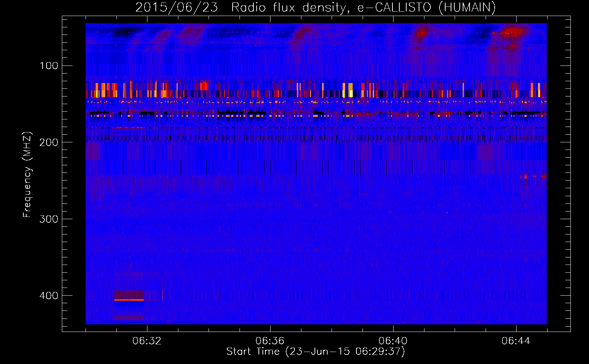Click the 300 frequency tick label

pyautogui.click(x=49, y=219)
